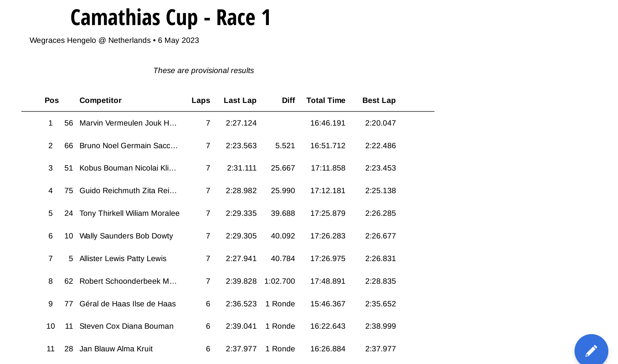Click the Best Lap column header
This screenshot has height=364, width=618.
pos(379,101)
